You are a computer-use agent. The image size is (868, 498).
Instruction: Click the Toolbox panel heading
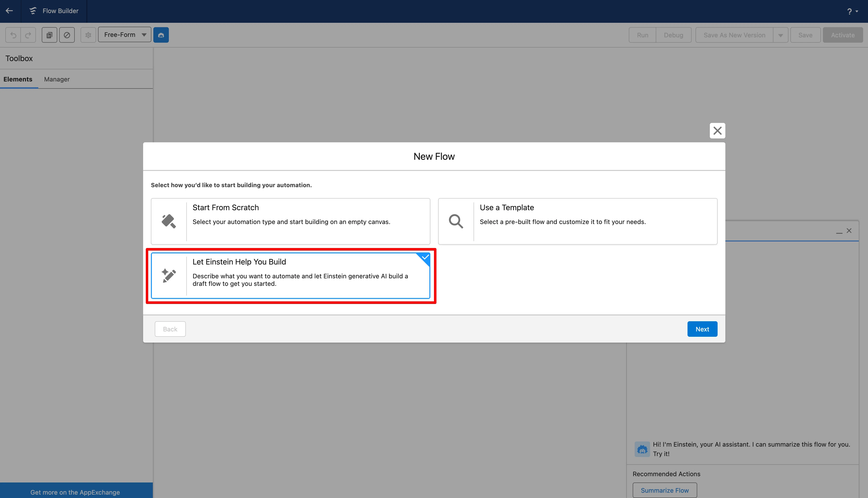coord(19,58)
